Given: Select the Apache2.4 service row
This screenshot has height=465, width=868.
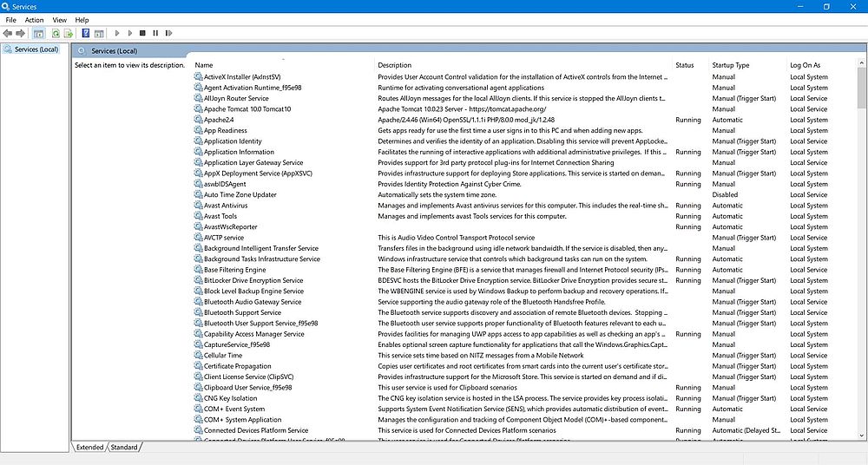Looking at the screenshot, I should [x=219, y=120].
